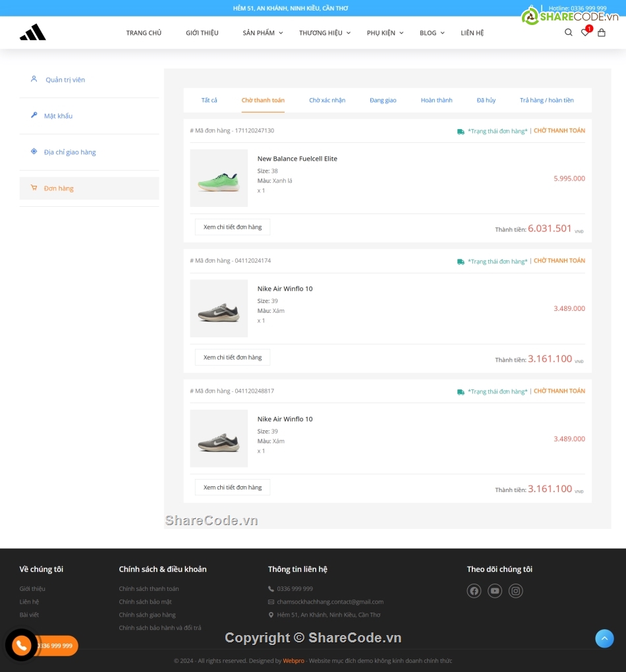This screenshot has width=626, height=672.
Task: Open Chính sách thanh toán link
Action: pos(149,589)
